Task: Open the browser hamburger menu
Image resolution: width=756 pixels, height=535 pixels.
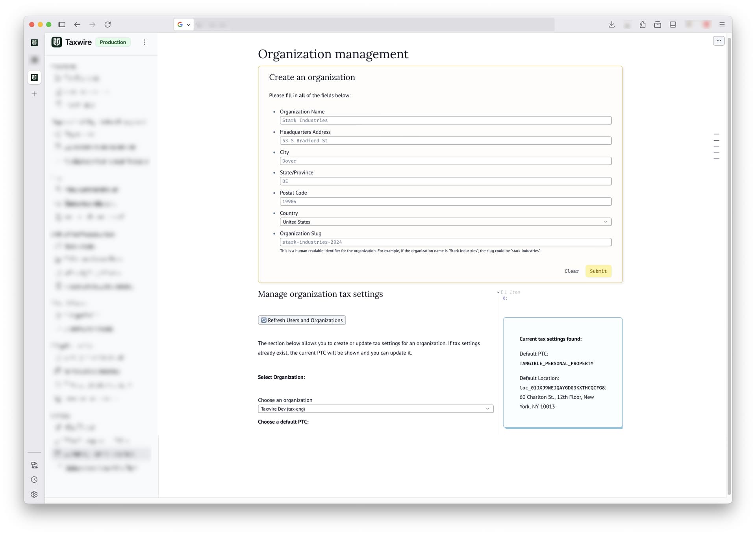Action: coord(722,24)
